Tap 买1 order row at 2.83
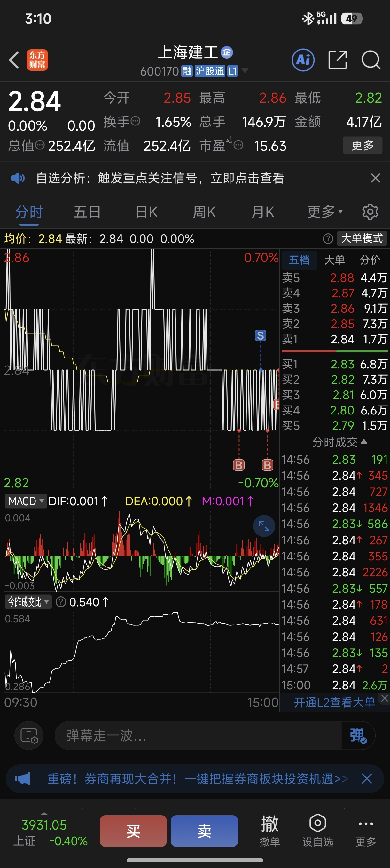The width and height of the screenshot is (390, 868). (334, 364)
